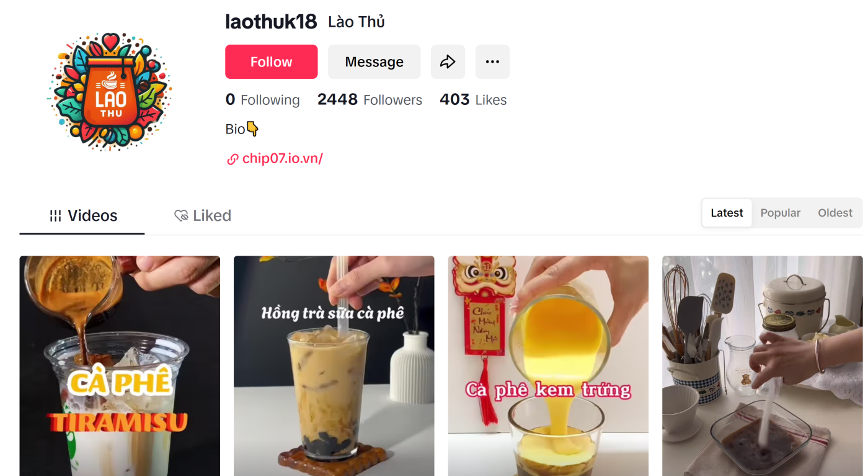Click the pointing-down hand emoji in the bio

point(252,129)
